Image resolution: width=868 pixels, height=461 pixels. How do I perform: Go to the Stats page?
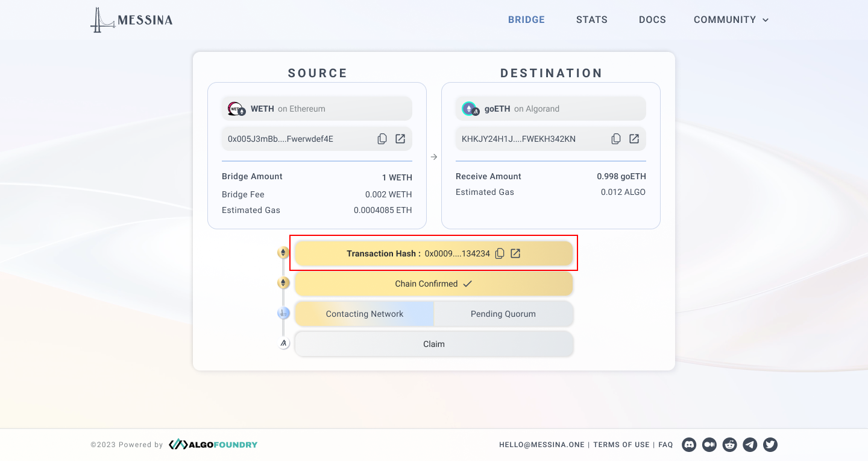coord(592,20)
